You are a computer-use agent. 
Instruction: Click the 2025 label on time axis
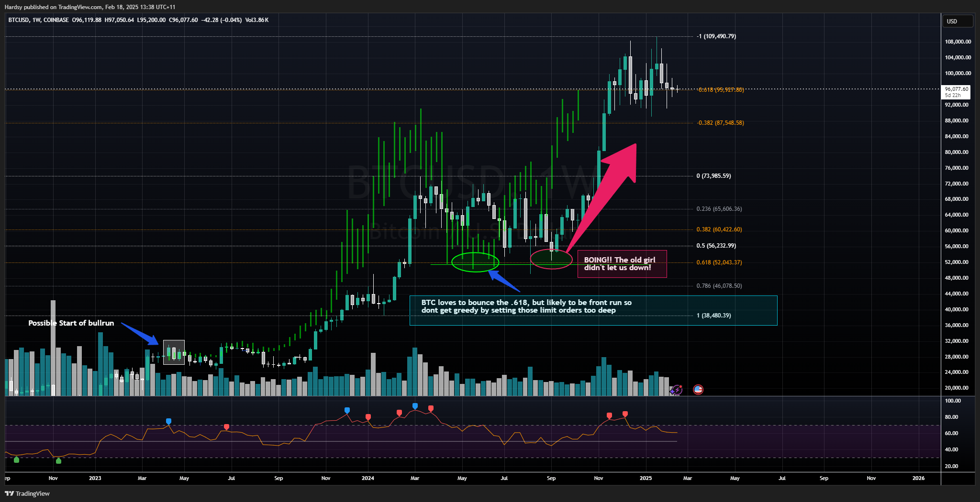coord(646,478)
